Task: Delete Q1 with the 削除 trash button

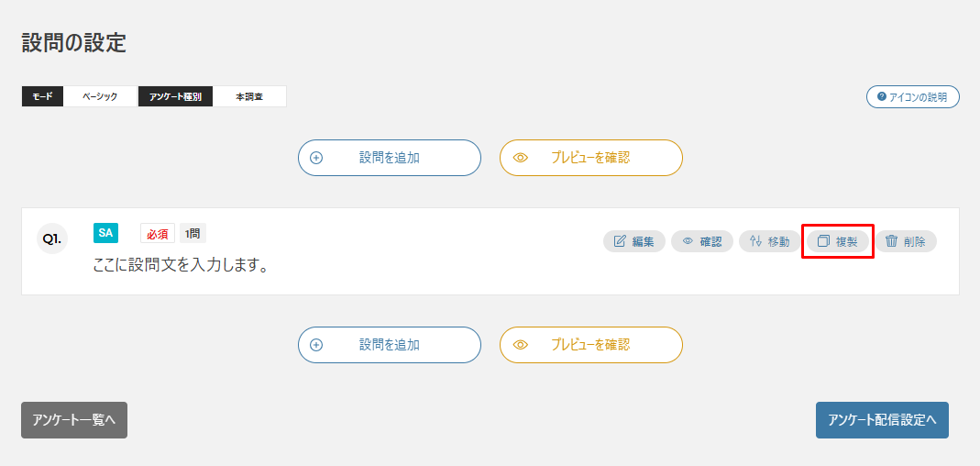Action: pos(905,241)
